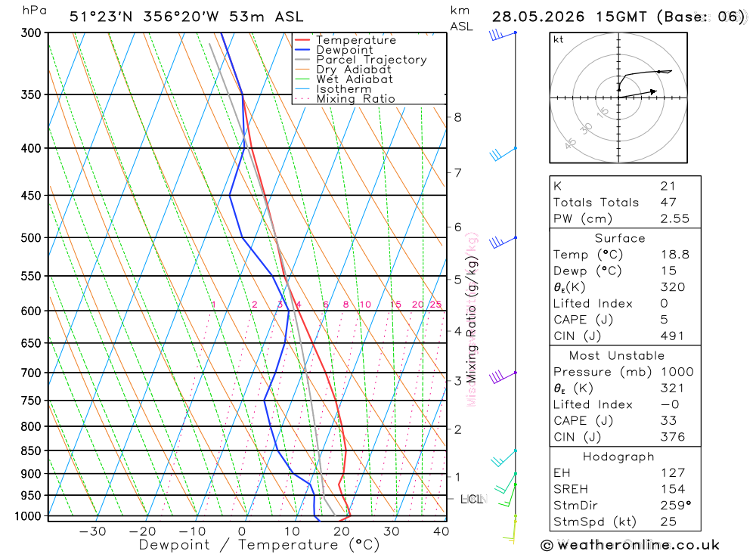Select the 2 km altitude tick label
The height and width of the screenshot is (554, 756).
coord(457,429)
